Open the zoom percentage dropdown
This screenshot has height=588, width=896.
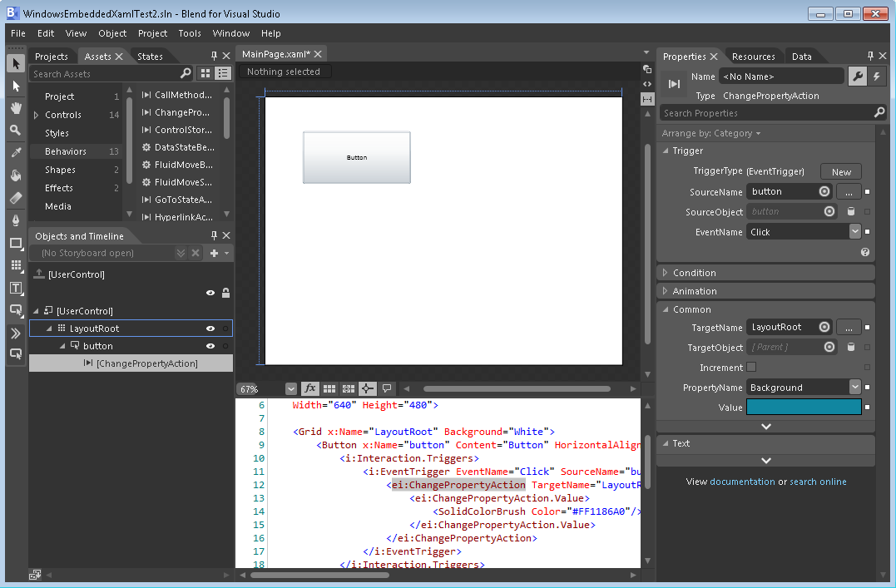point(291,389)
